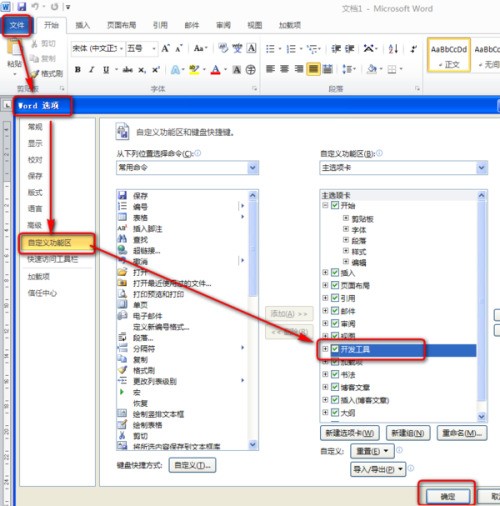500x506 pixels.
Task: Align text left in ribbon
Action: pyautogui.click(x=270, y=69)
